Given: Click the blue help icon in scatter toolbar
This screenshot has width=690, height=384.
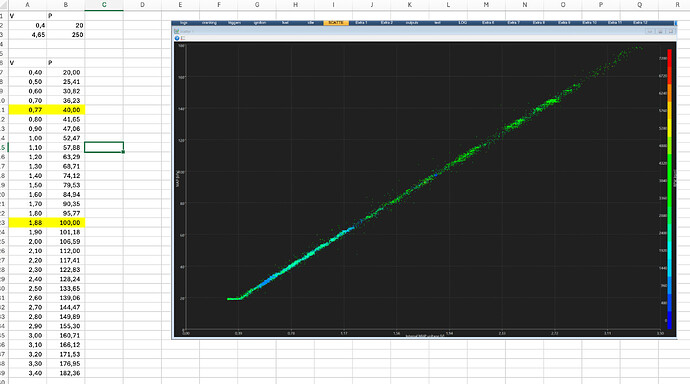Looking at the screenshot, I should click(177, 38).
